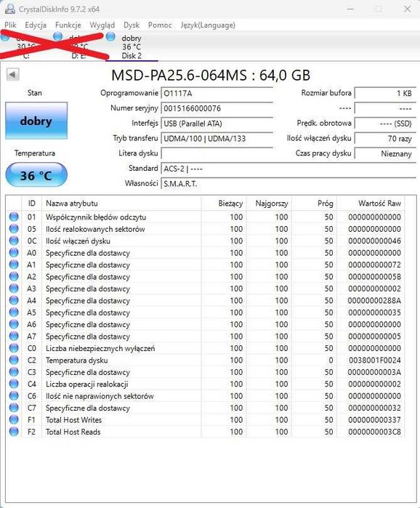Click the 'Wartość Raw' column header
Screen dimensions: 420x508
371,203
